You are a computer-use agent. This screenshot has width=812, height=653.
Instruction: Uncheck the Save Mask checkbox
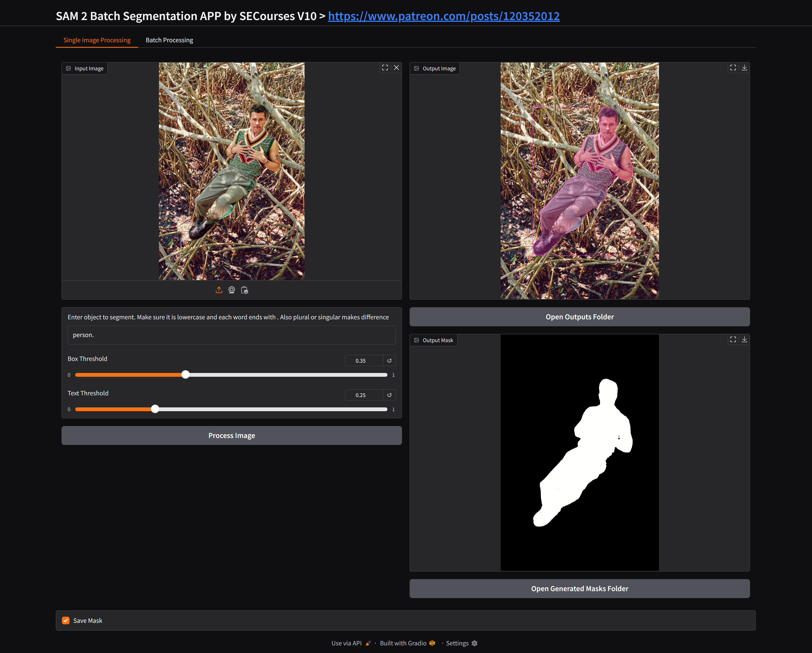click(x=66, y=620)
